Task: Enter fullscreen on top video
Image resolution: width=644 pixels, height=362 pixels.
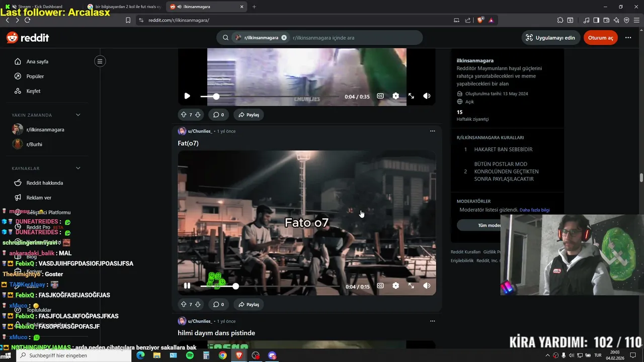Action: tap(411, 96)
